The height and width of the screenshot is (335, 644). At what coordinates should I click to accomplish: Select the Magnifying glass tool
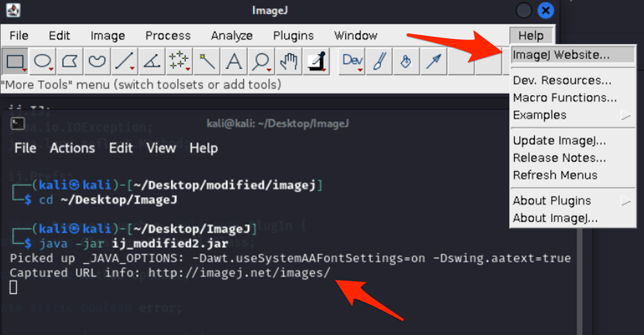pyautogui.click(x=261, y=61)
